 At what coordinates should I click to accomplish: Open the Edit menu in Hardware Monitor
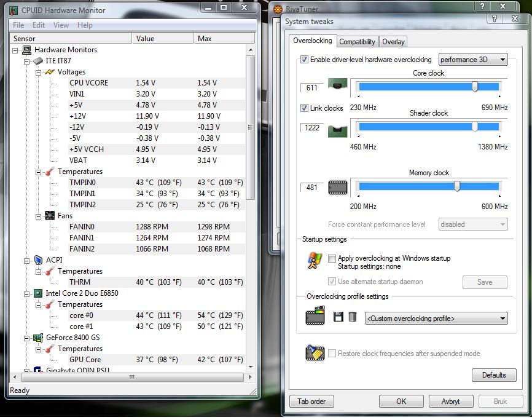point(39,25)
